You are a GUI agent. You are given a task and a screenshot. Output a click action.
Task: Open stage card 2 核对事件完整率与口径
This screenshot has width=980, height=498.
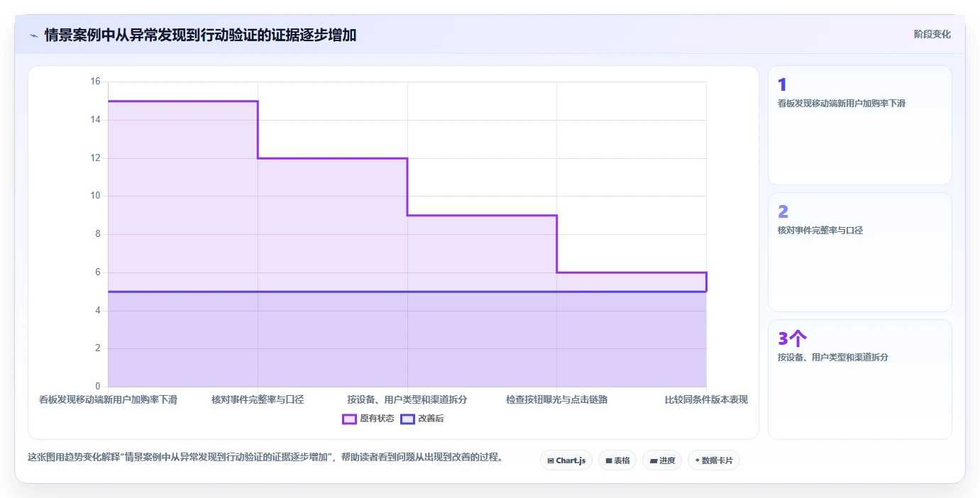(x=859, y=252)
